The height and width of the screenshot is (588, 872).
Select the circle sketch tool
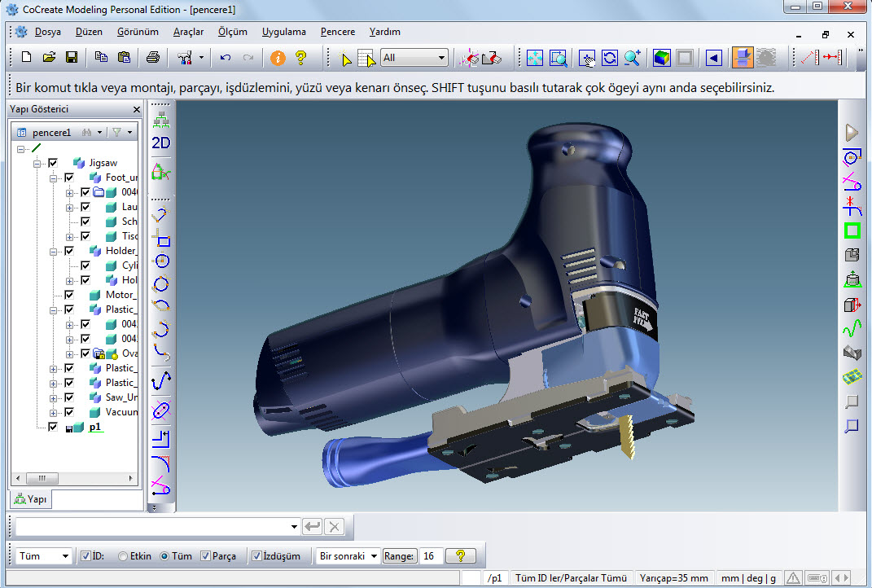tap(162, 261)
